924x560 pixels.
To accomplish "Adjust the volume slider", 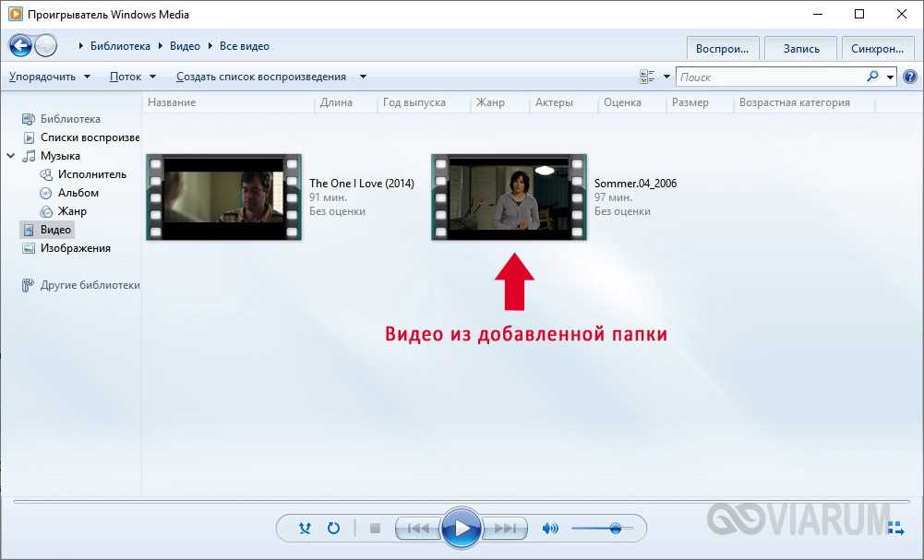I will tap(602, 529).
